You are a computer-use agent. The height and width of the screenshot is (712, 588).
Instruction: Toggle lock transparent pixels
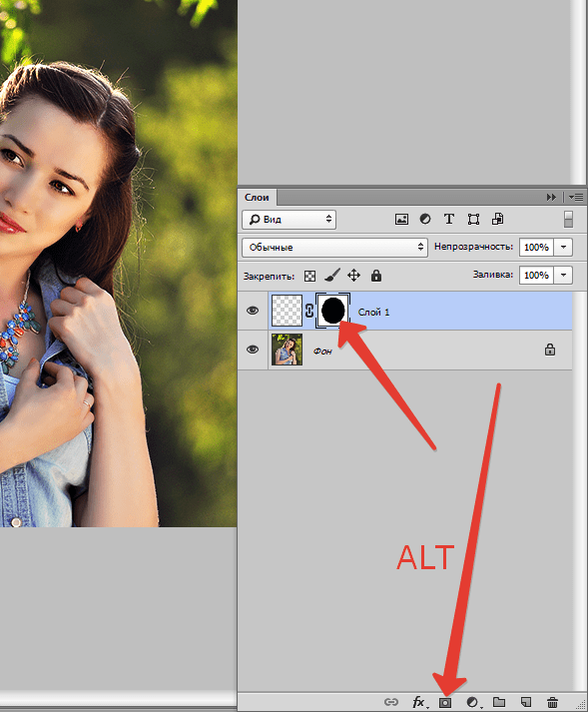click(x=309, y=276)
